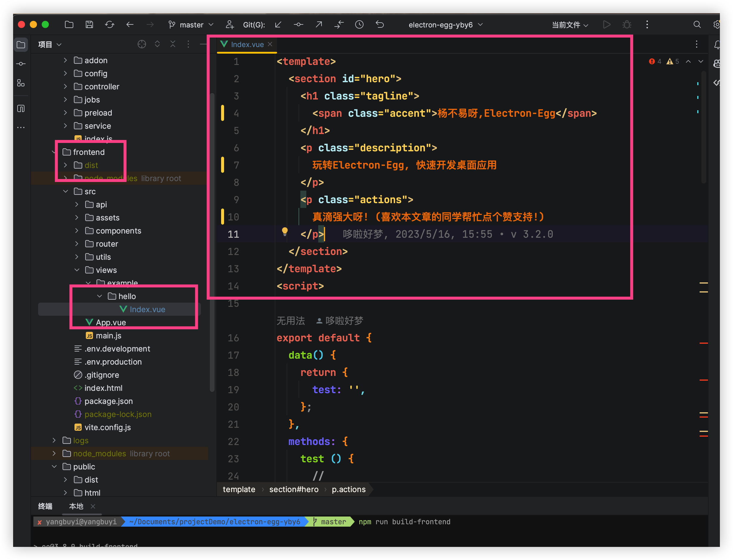Expand the logs folder

(54, 441)
